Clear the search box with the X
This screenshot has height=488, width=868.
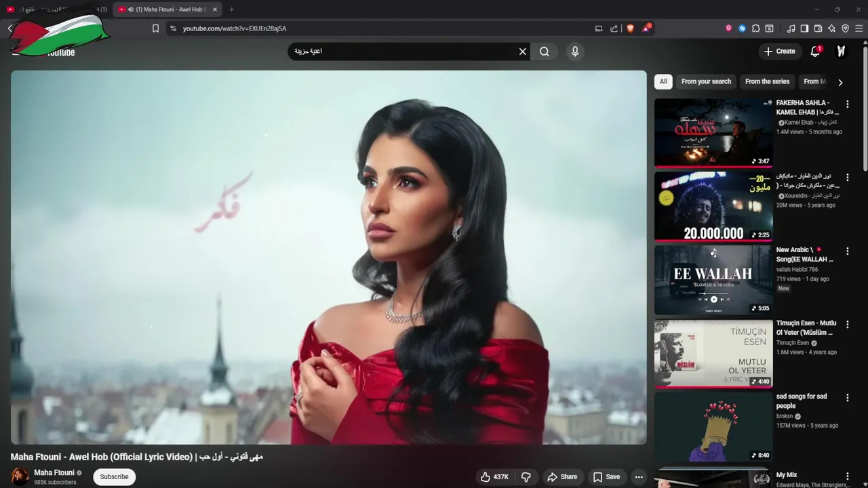[x=523, y=52]
